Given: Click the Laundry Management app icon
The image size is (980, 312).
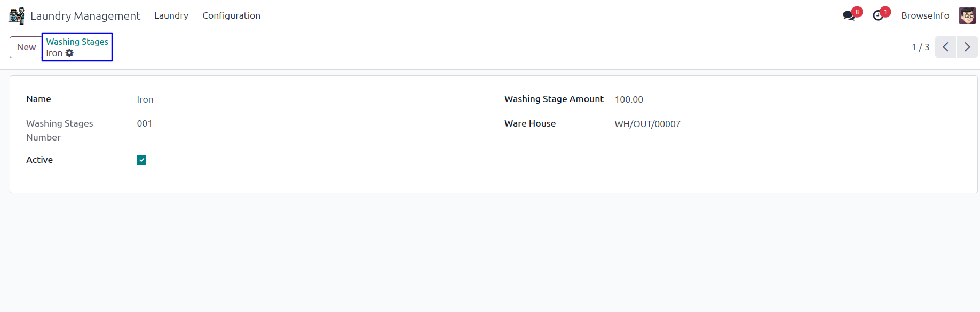Looking at the screenshot, I should [17, 15].
